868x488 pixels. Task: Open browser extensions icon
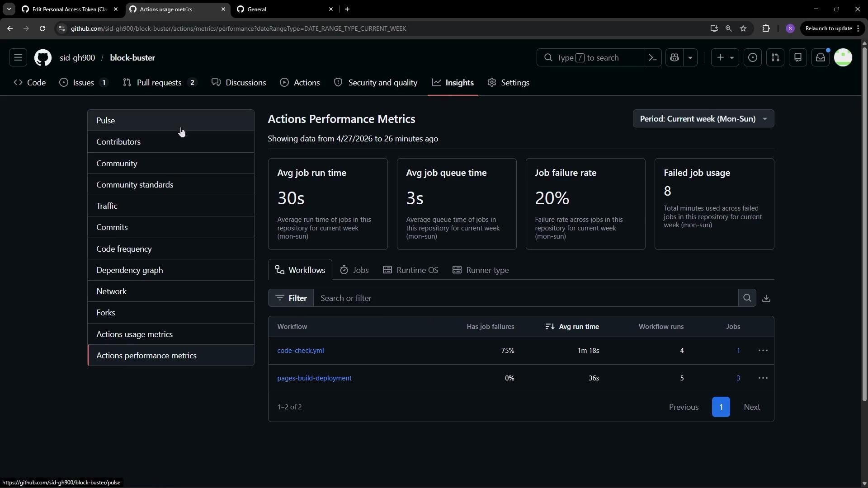point(766,28)
